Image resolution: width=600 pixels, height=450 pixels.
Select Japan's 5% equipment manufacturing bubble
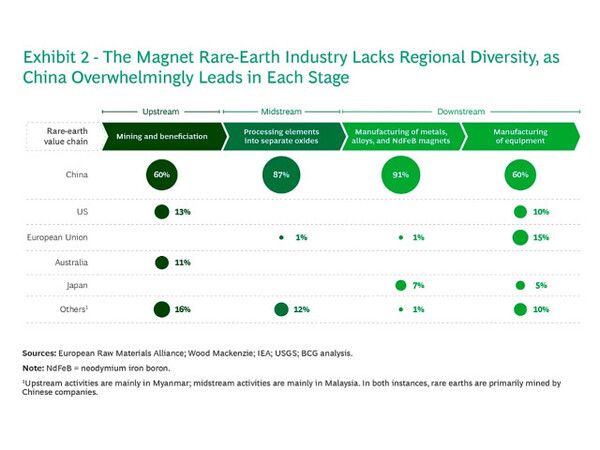tap(519, 286)
